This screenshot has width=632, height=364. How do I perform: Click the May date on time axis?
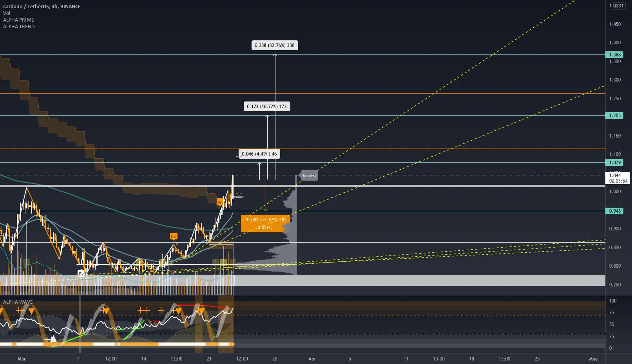coord(594,359)
